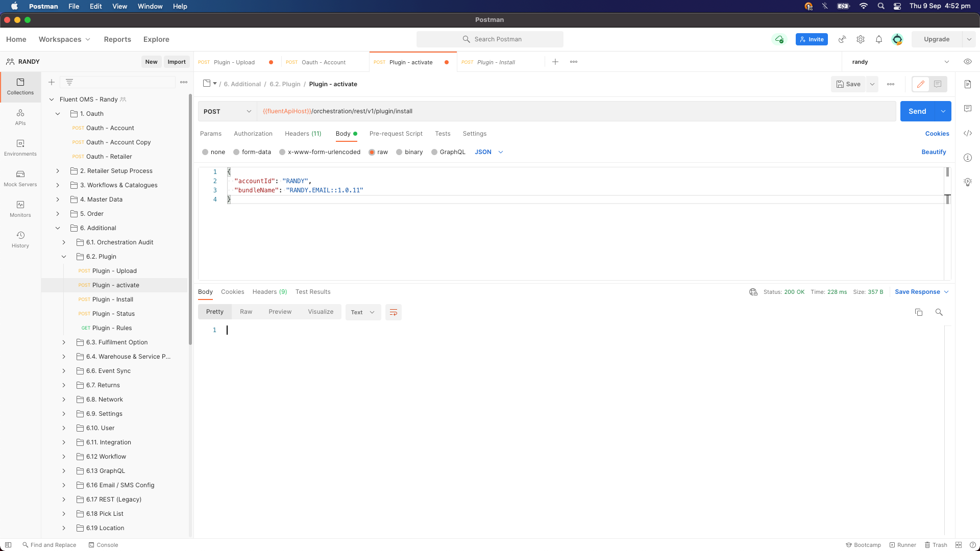Select the binary body type option
This screenshot has width=980, height=551.
[x=399, y=152]
